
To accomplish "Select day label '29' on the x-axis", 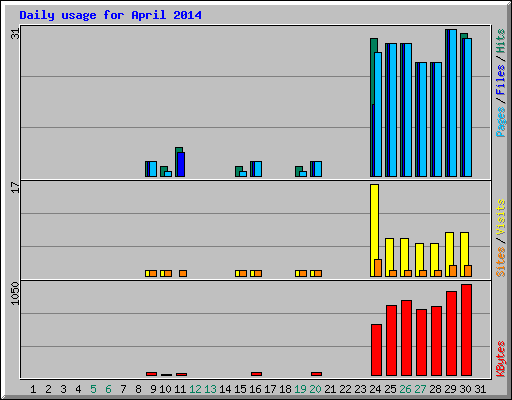I will point(450,389).
